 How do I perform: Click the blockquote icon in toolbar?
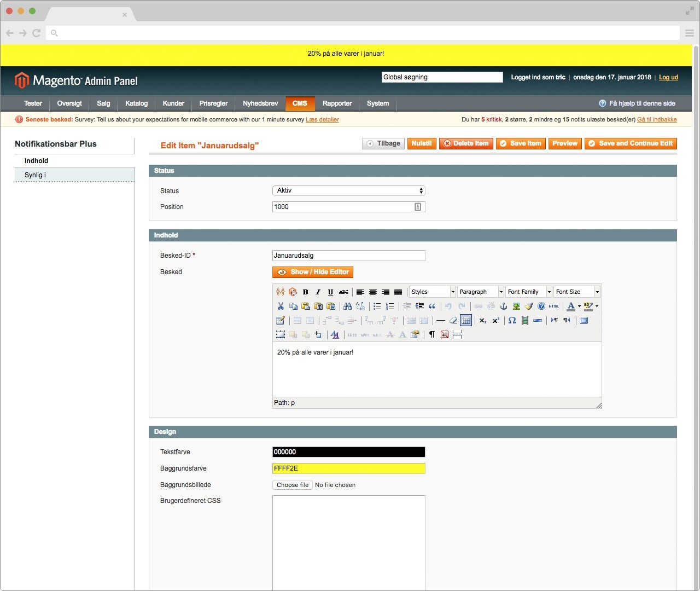[432, 306]
